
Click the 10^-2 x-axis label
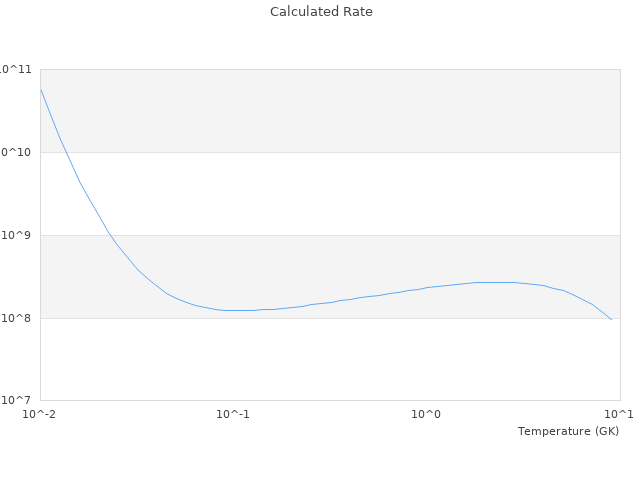point(39,414)
